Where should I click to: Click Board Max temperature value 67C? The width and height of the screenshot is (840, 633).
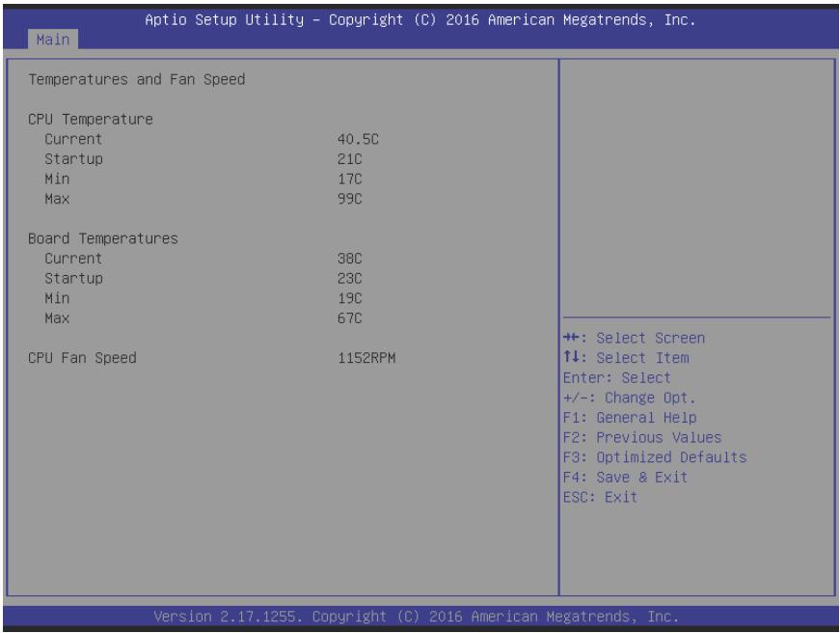[350, 318]
